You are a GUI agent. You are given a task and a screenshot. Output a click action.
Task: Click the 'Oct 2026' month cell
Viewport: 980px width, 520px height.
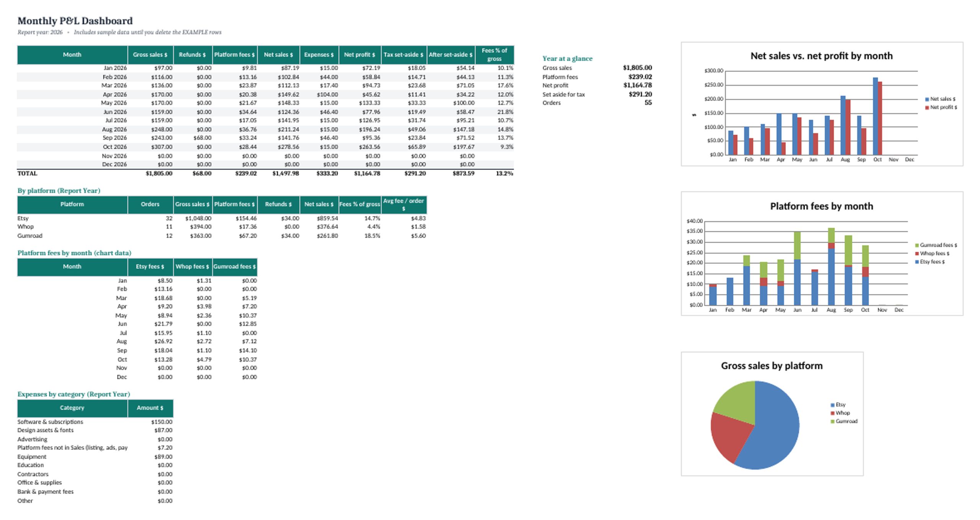114,147
